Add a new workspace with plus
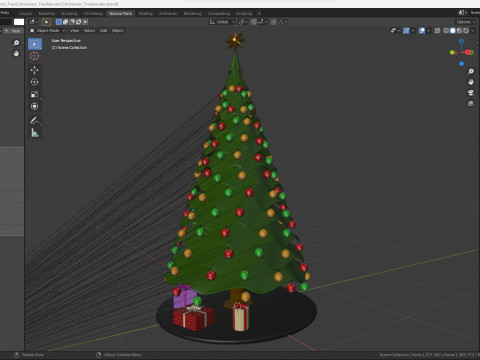 pyautogui.click(x=259, y=13)
